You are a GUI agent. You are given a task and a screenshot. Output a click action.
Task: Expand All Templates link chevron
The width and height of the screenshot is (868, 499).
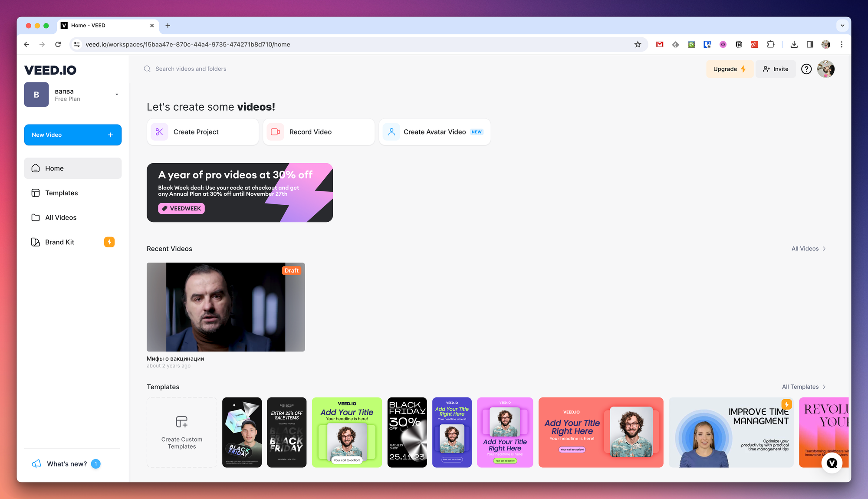click(x=824, y=387)
